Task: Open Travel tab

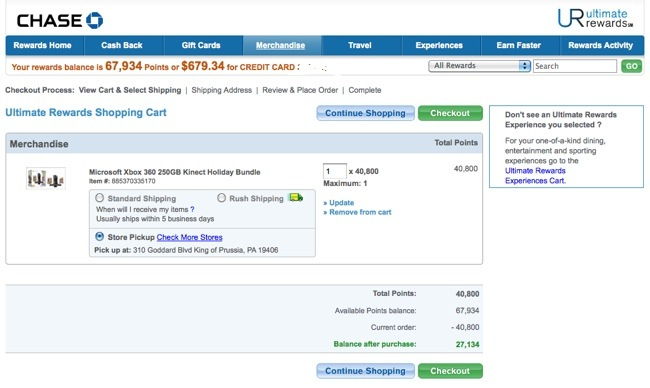Action: [360, 45]
